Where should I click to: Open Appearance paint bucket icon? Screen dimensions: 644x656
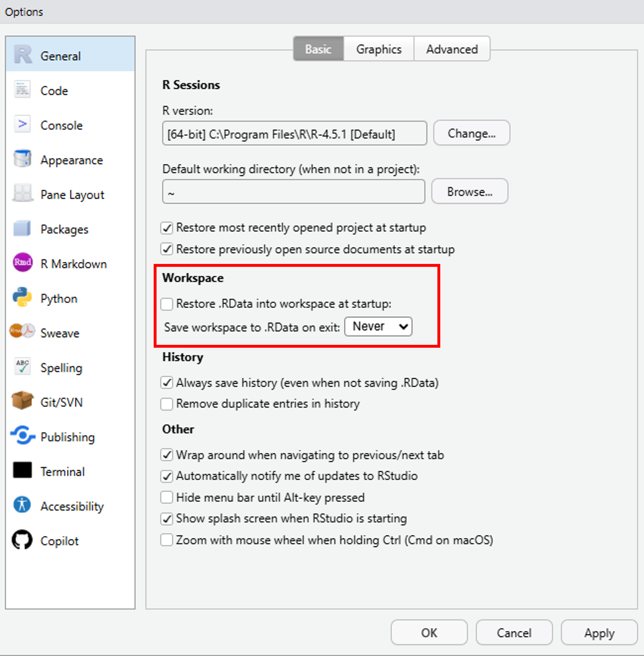pos(22,159)
